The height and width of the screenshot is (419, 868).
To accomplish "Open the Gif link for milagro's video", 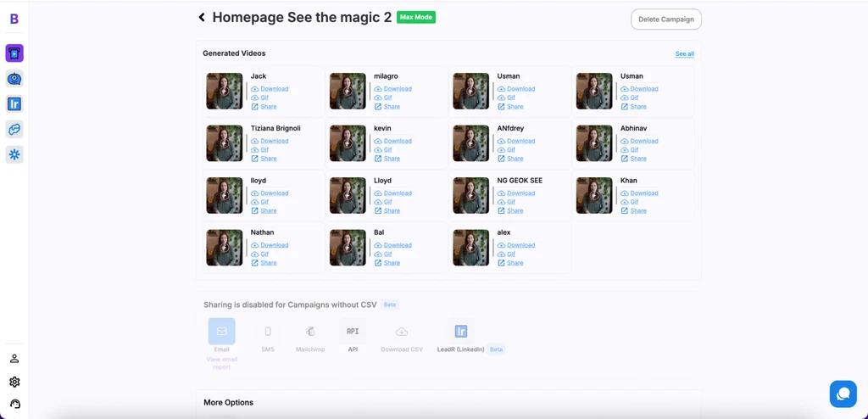I will tap(387, 98).
